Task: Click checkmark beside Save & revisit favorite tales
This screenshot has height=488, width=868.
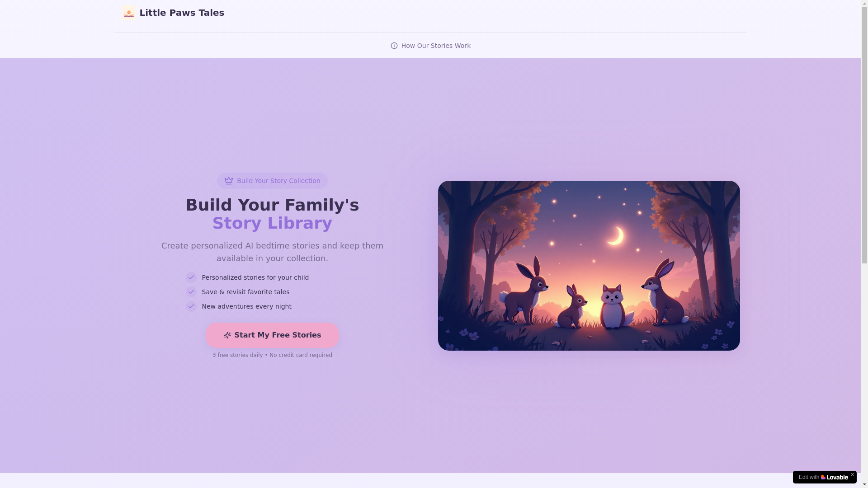Action: tap(191, 292)
